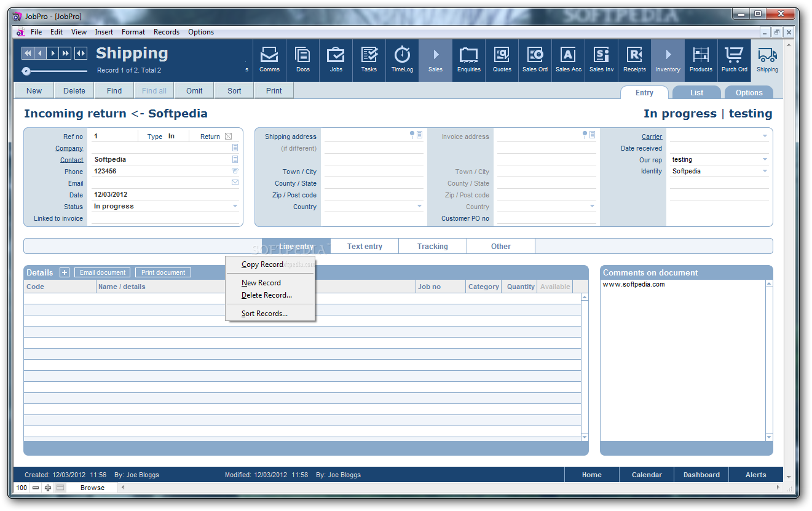The width and height of the screenshot is (812, 511).
Task: Open the Sales Acc module
Action: click(x=568, y=60)
